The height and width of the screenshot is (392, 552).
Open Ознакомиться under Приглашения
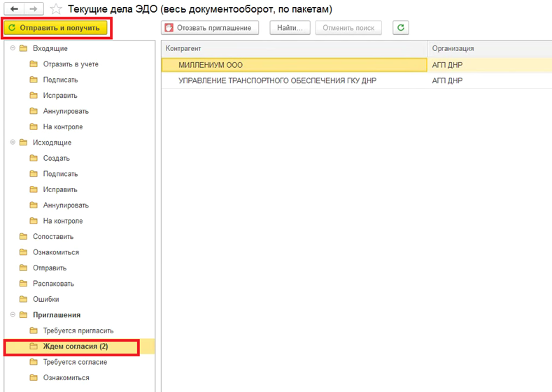(x=66, y=377)
